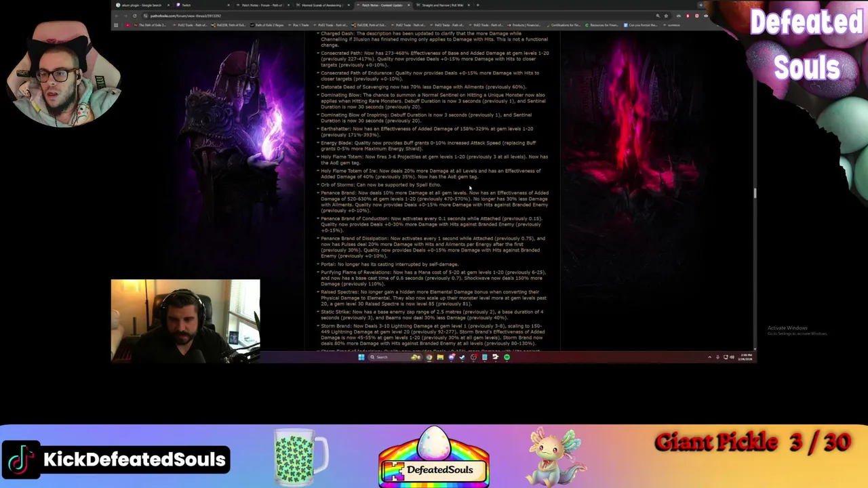Open the Products | Financial bookmark
The height and width of the screenshot is (488, 868).
coord(525,25)
